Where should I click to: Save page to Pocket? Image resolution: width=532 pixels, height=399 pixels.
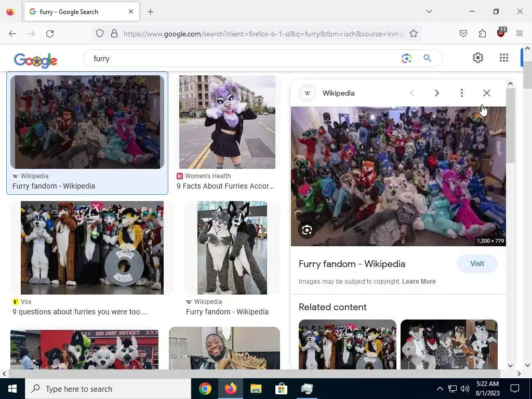(x=463, y=34)
